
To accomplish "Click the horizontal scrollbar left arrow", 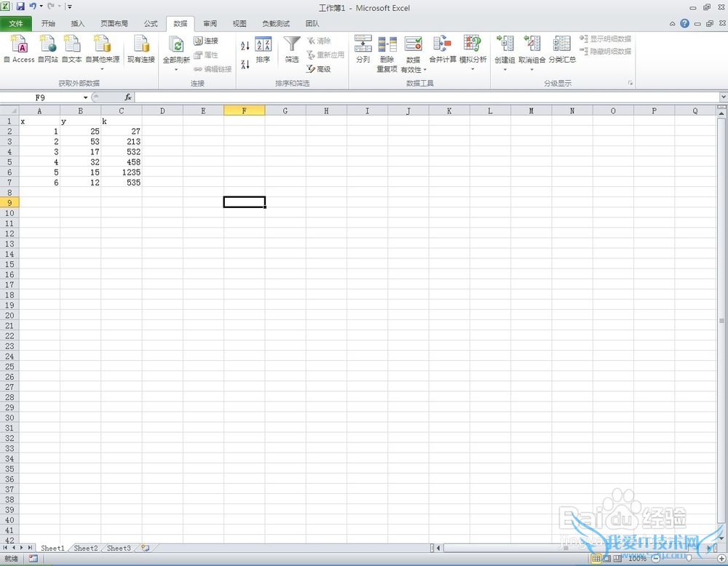I will [x=438, y=548].
